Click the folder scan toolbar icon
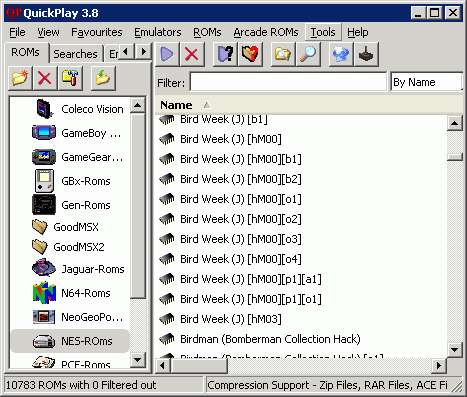Screen dimensions: 467x397 (283, 54)
